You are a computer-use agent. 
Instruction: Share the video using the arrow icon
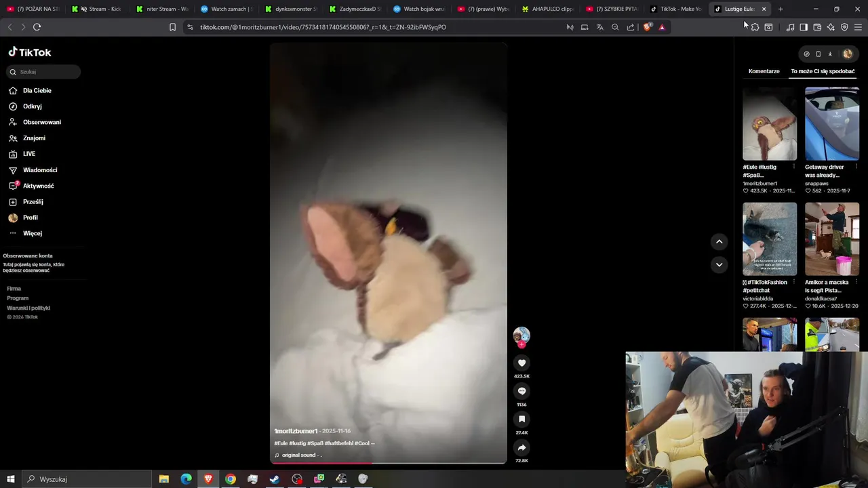(521, 448)
